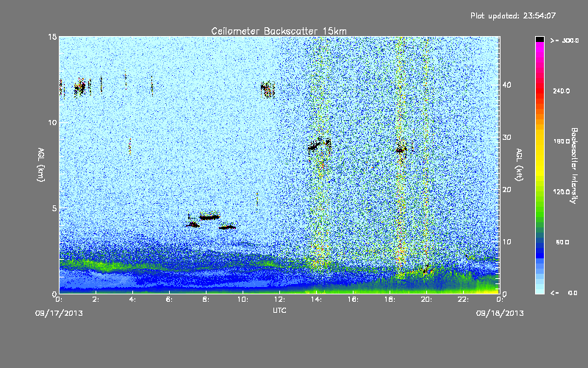This screenshot has height=368, width=588.
Task: Click the '>= 300.0' colorbar value
Action: pos(564,40)
